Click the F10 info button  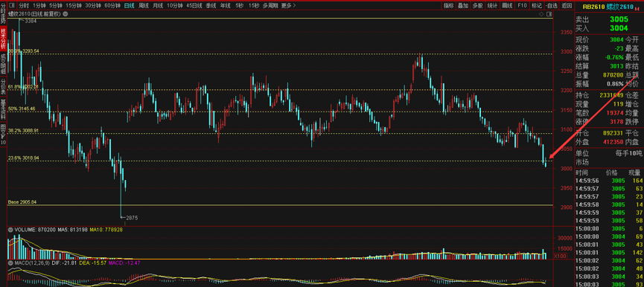coord(522,6)
